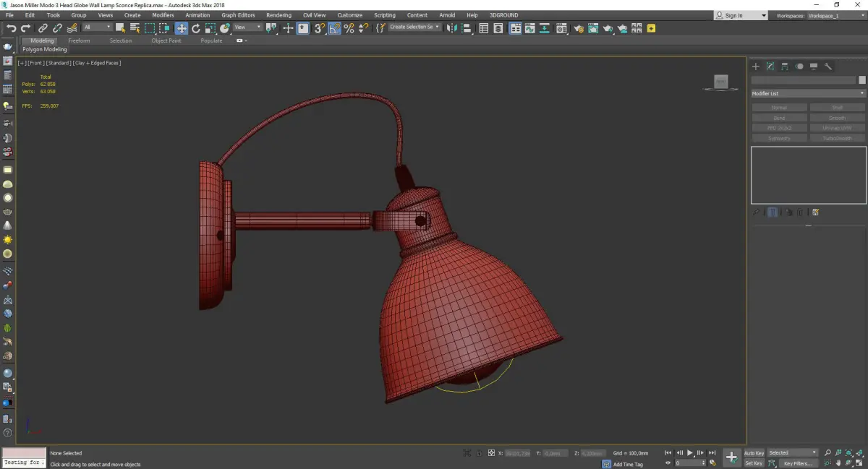Image resolution: width=868 pixels, height=469 pixels.
Task: Open the Rendering menu
Action: click(x=278, y=15)
